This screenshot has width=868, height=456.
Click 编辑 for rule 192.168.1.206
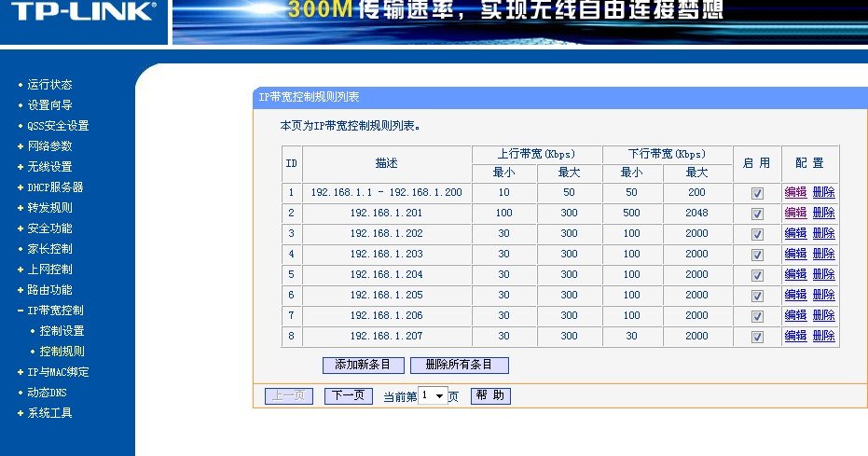pyautogui.click(x=795, y=315)
